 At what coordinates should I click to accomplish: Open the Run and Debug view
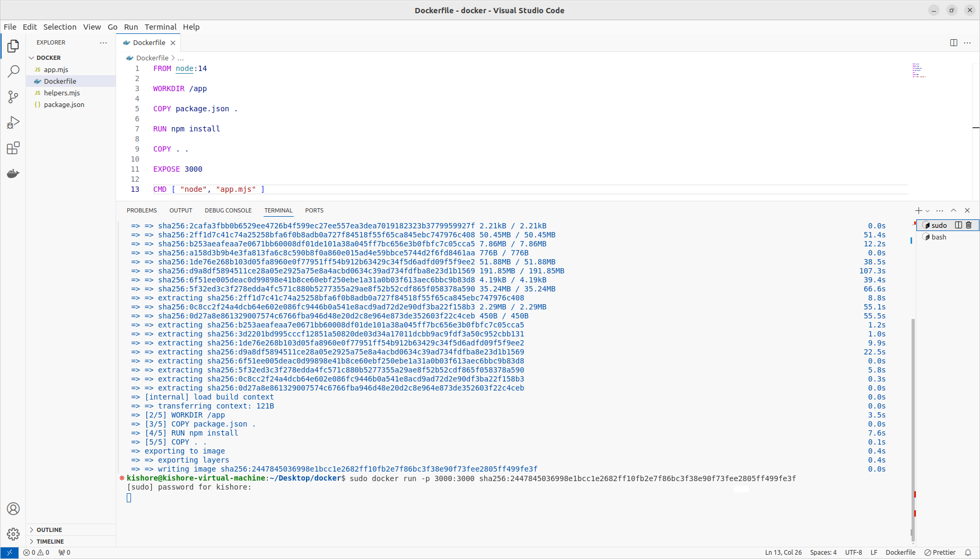[x=13, y=122]
